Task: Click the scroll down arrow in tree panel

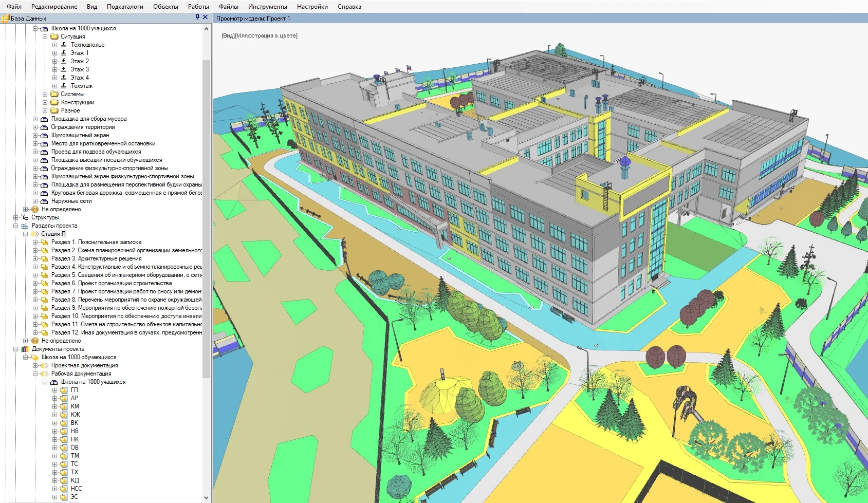Action: coord(207,497)
